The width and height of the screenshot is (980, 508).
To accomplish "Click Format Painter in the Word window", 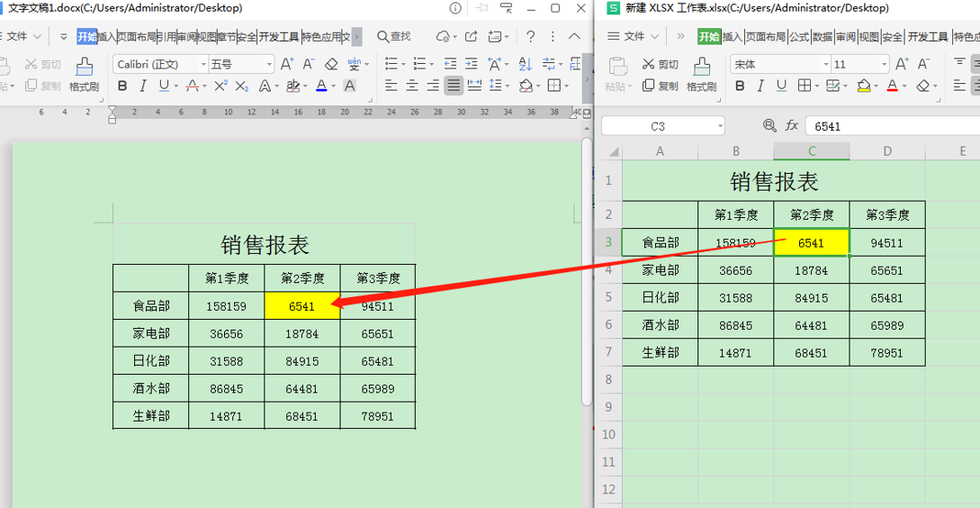I will point(85,75).
